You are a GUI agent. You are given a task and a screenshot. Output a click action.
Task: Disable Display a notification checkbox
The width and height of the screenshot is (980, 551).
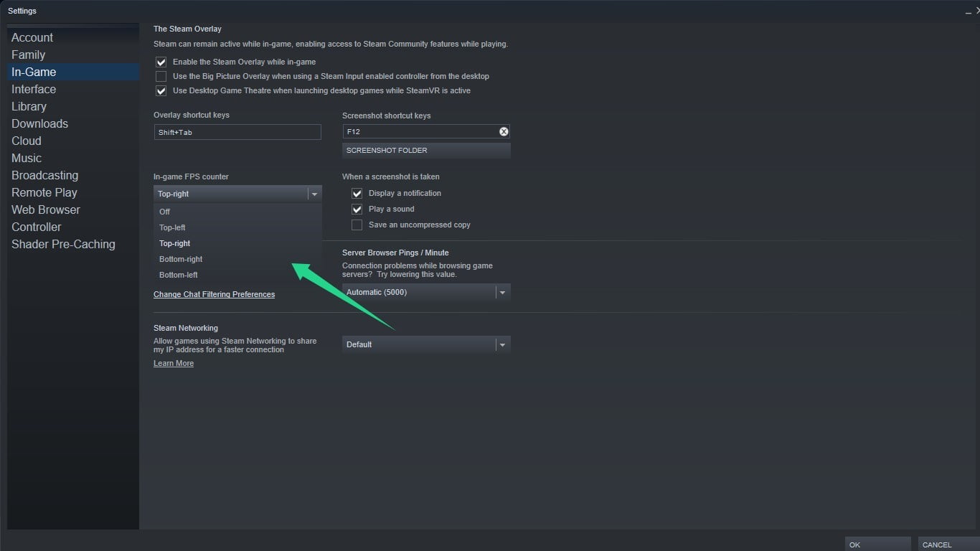[x=357, y=194]
